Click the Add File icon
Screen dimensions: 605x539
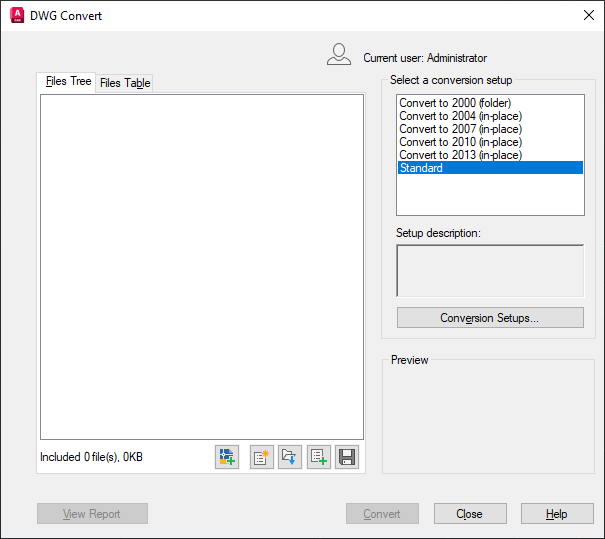[x=227, y=457]
